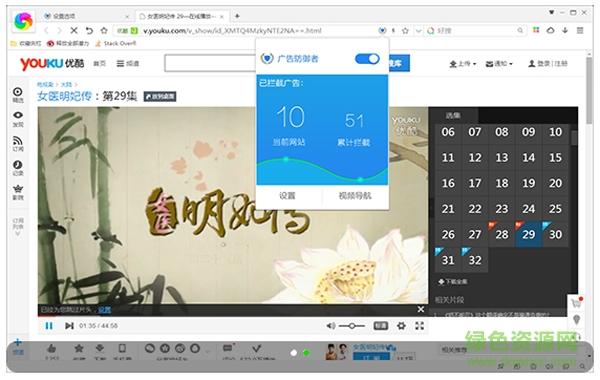Select episode 15 in the episode list
The image size is (600, 380).
click(x=555, y=158)
